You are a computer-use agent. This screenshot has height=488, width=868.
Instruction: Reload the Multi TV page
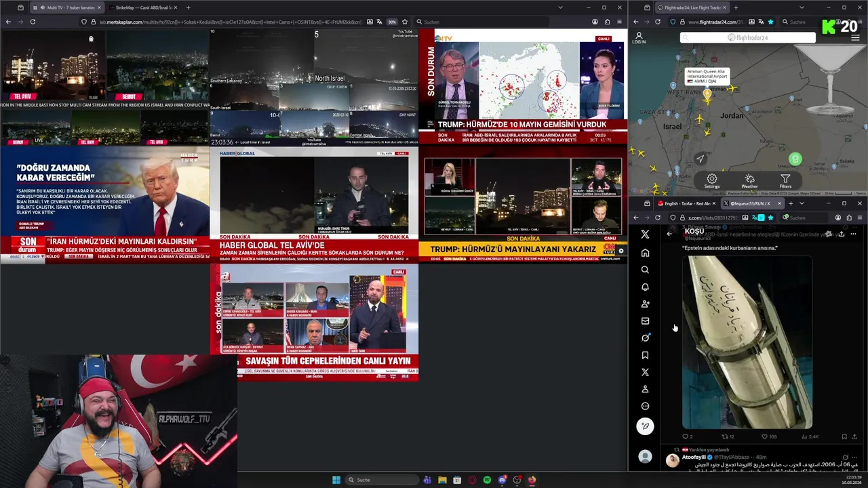[33, 22]
